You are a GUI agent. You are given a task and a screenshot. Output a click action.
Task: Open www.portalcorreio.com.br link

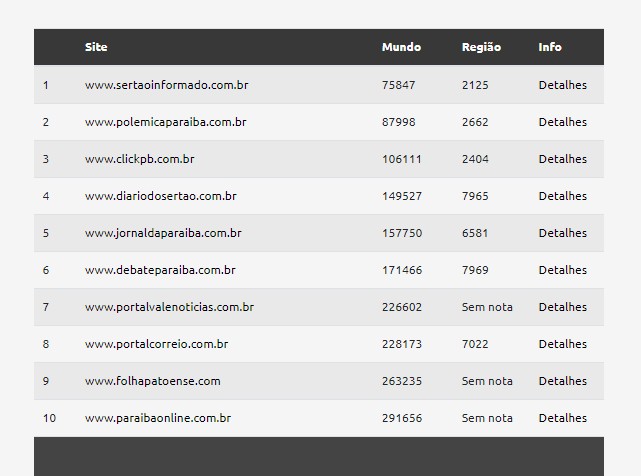click(157, 344)
